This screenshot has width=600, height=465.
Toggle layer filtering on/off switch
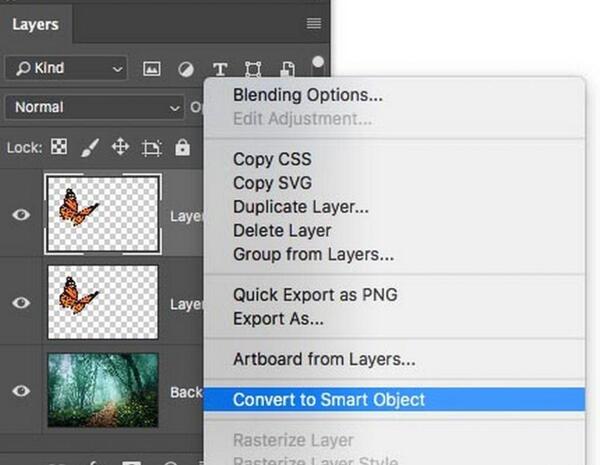click(318, 67)
